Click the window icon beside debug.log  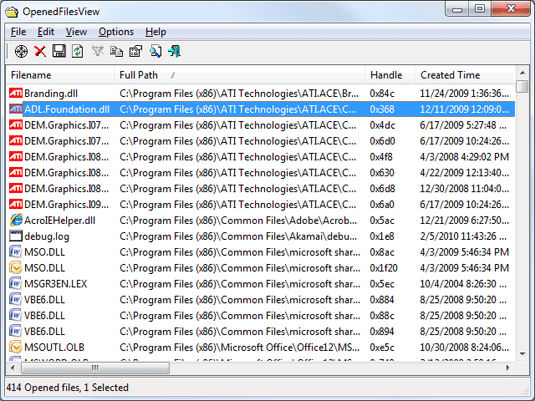click(16, 236)
